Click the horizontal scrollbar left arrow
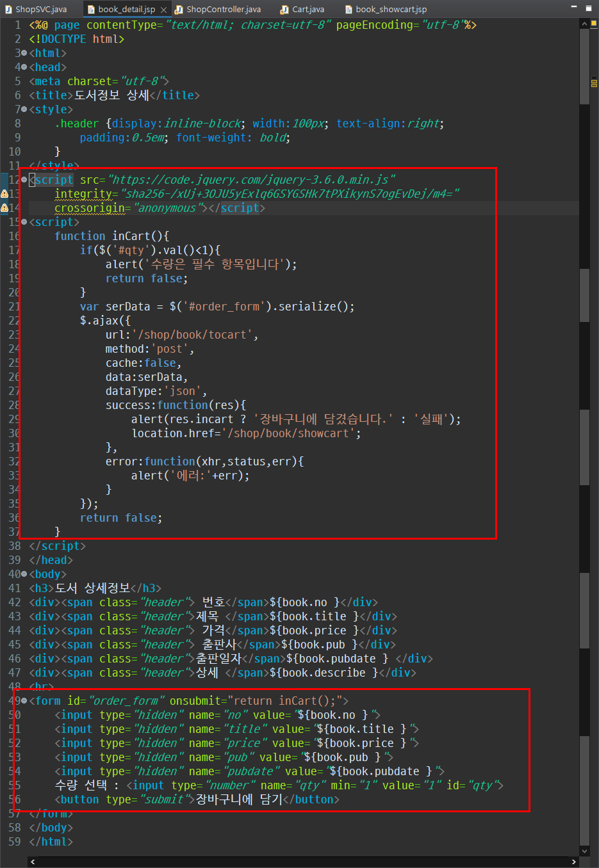 coord(33,862)
